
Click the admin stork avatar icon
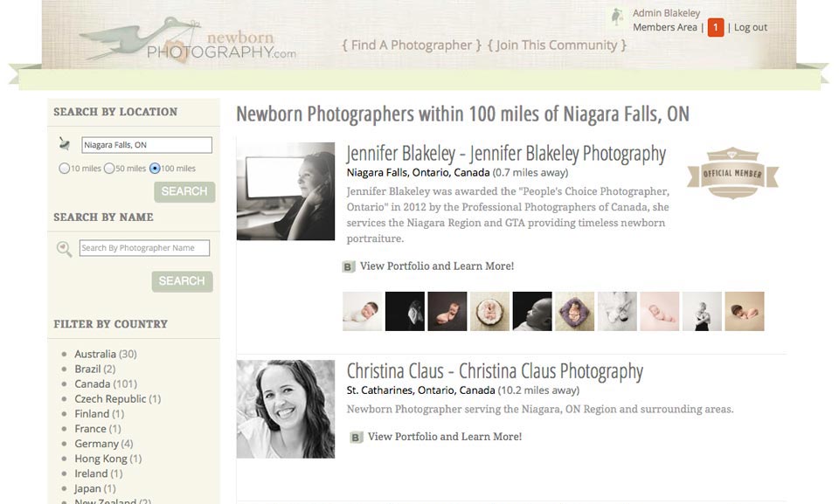tap(617, 17)
